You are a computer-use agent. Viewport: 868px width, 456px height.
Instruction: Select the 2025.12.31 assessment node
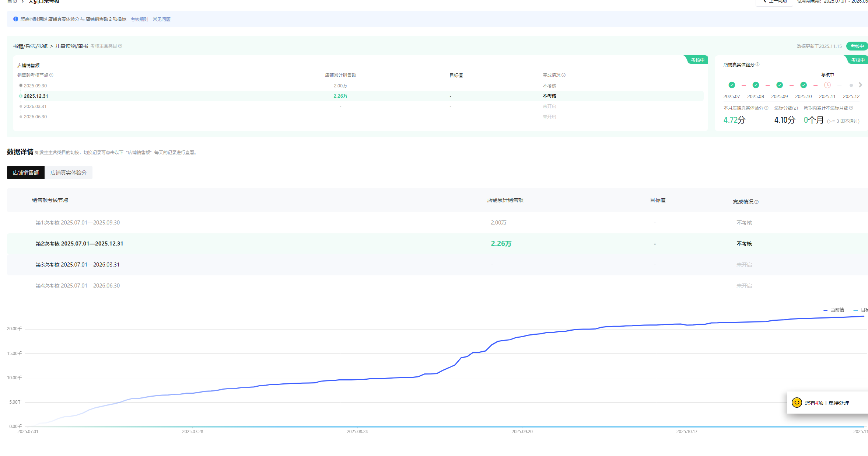(36, 96)
